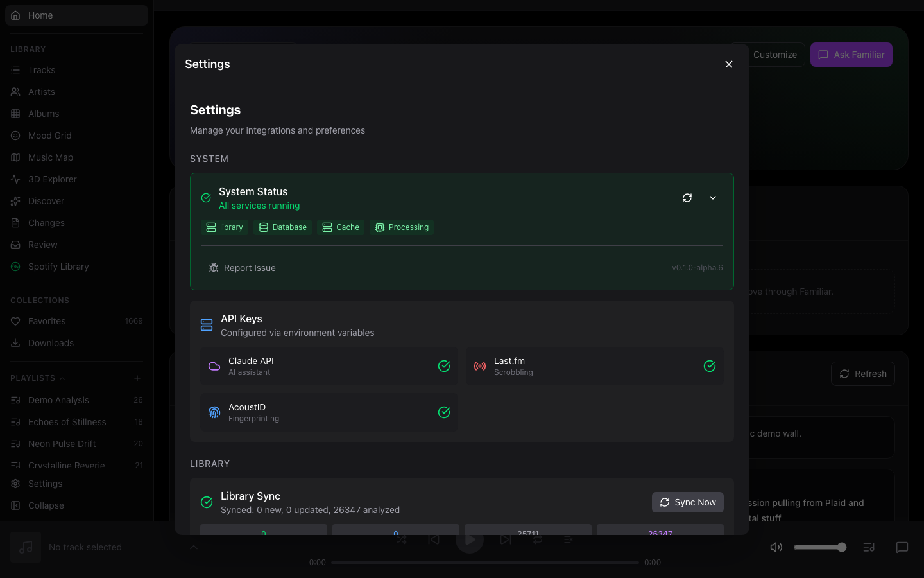Refresh system status with the circular arrows icon
This screenshot has width=924, height=578.
click(x=687, y=198)
